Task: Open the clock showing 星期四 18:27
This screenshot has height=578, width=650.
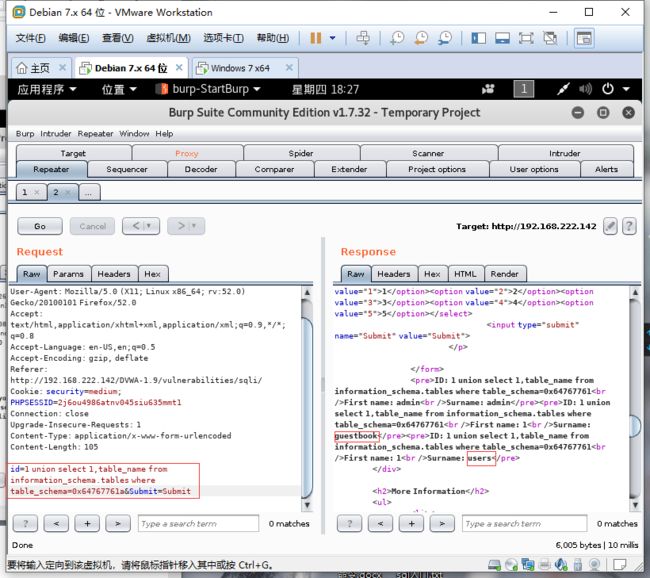Action: click(325, 89)
